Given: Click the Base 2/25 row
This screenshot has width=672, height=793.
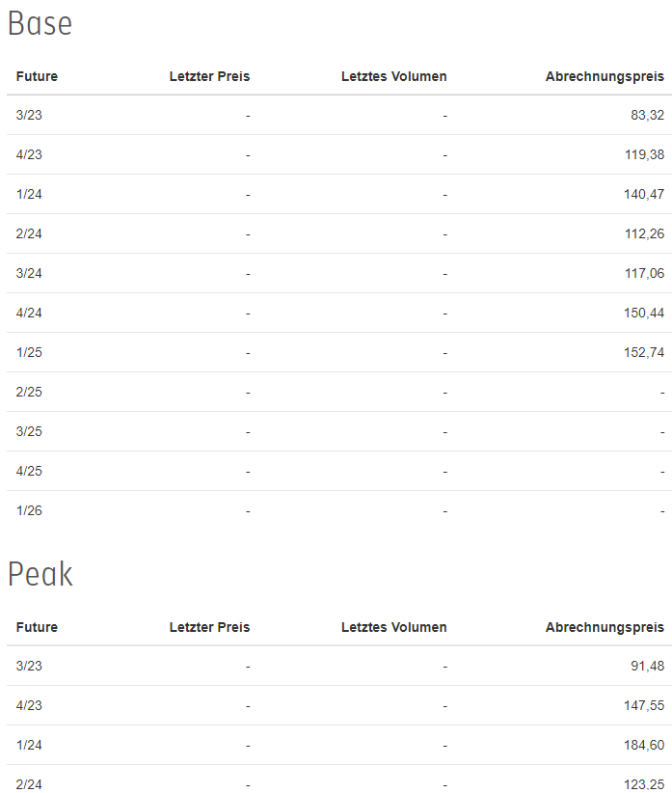Looking at the screenshot, I should (339, 392).
